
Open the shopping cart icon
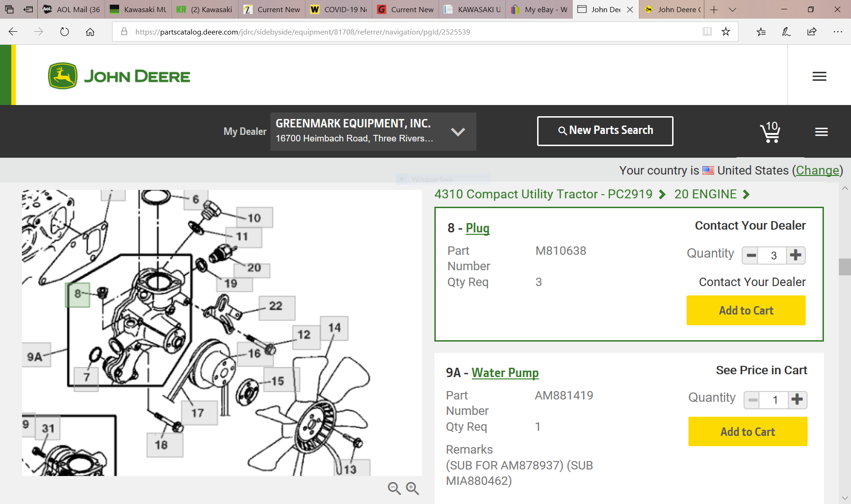click(770, 133)
